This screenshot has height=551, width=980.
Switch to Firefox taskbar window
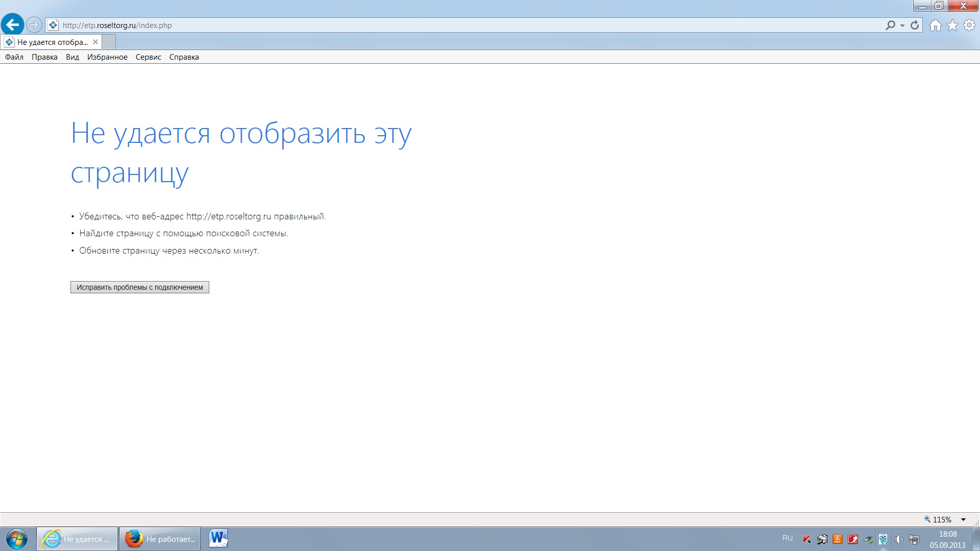[x=160, y=539]
